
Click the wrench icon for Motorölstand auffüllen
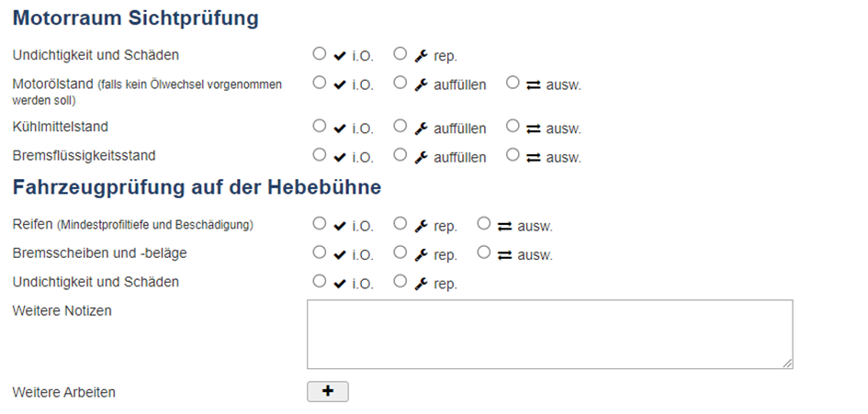[422, 85]
